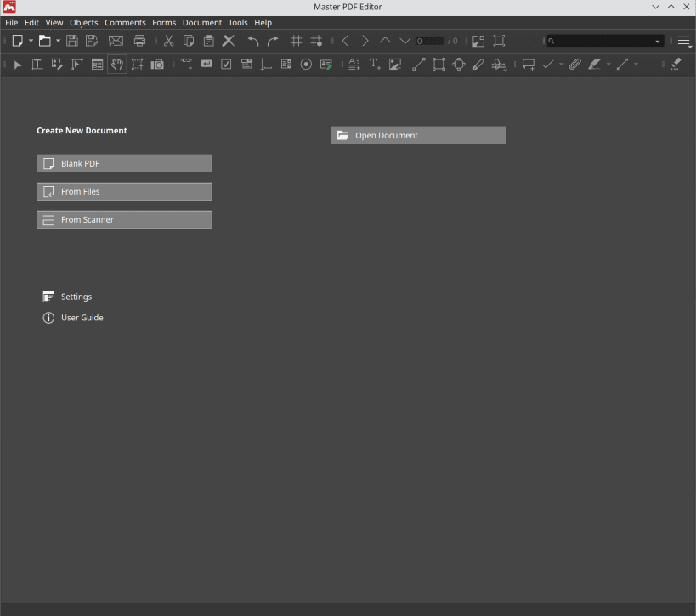This screenshot has height=616, width=696.
Task: Select the Edit Vector objects tool
Action: (x=77, y=65)
